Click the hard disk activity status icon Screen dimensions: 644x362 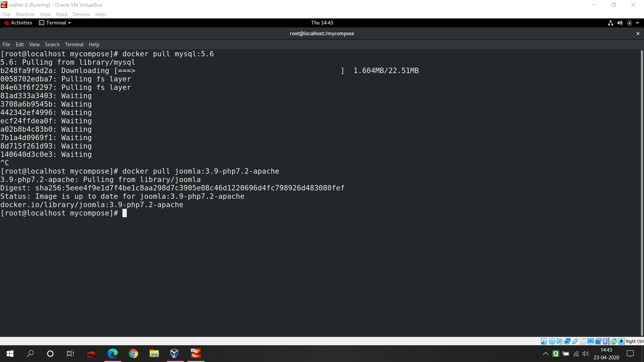(544, 341)
